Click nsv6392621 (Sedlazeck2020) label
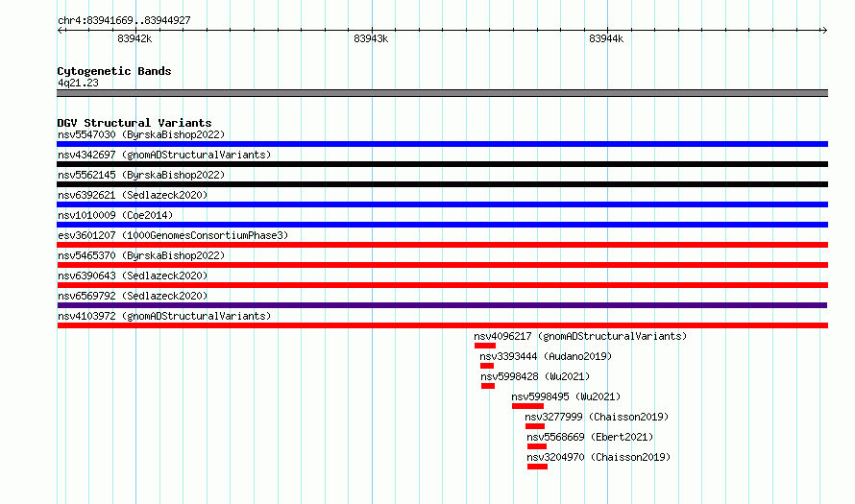 tap(133, 195)
